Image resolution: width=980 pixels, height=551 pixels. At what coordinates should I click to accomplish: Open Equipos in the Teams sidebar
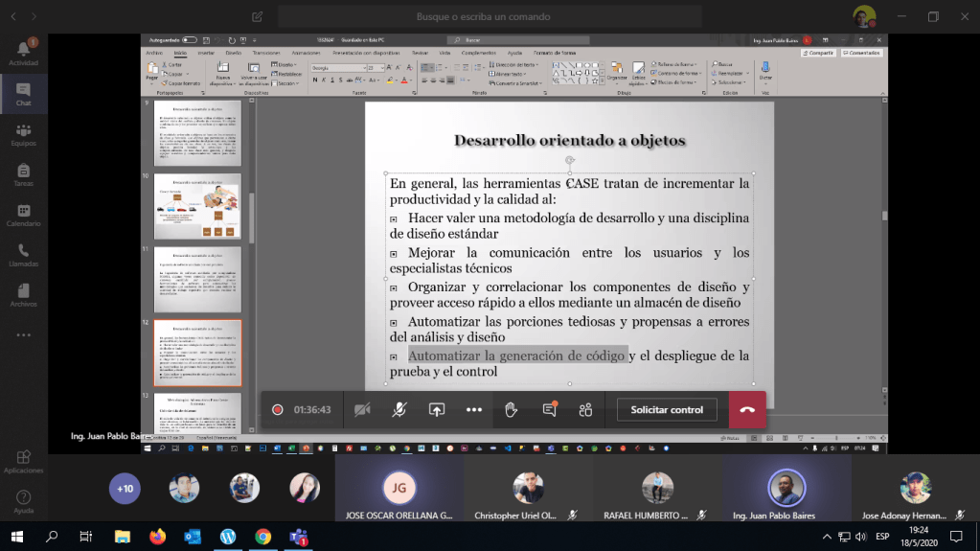[23, 135]
